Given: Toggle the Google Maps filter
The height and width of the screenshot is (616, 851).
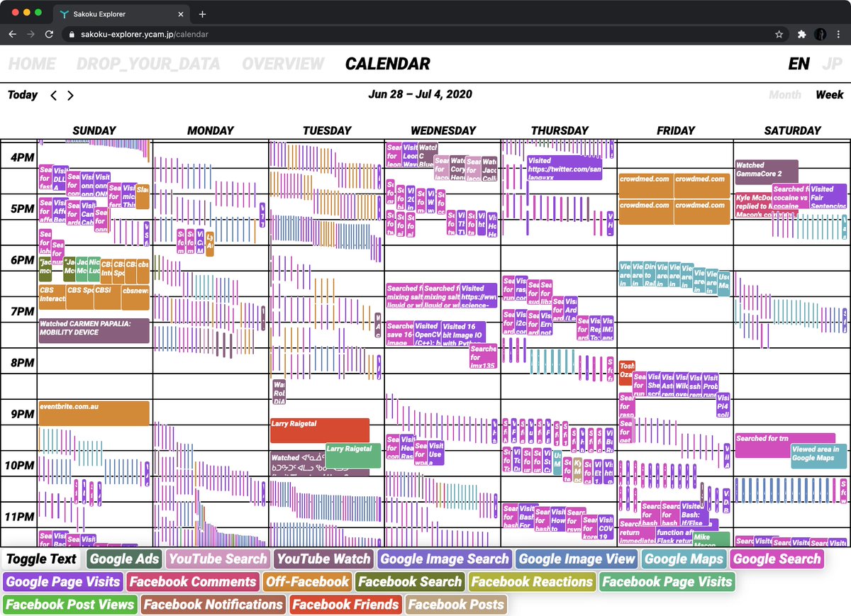Looking at the screenshot, I should click(x=684, y=559).
